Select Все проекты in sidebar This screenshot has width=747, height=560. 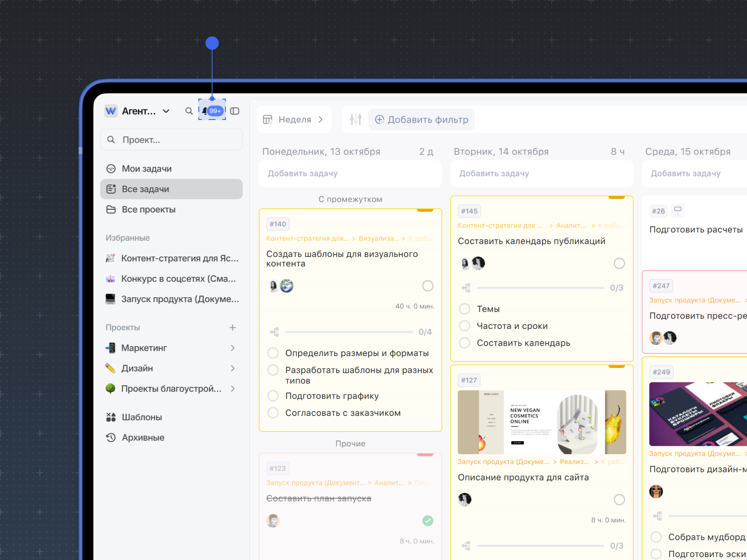148,210
